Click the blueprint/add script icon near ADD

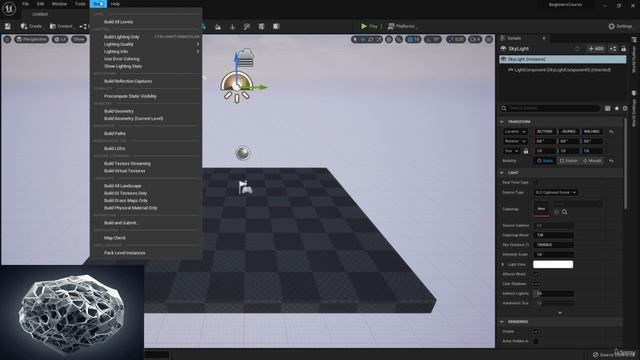coord(613,49)
